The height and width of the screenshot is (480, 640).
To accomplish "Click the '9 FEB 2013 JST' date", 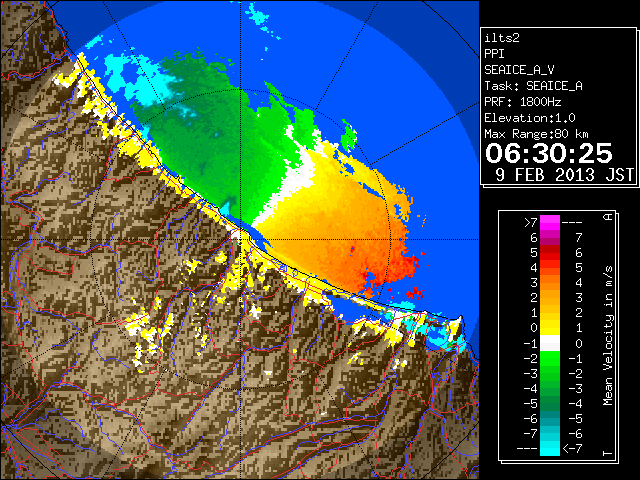I will (564, 175).
